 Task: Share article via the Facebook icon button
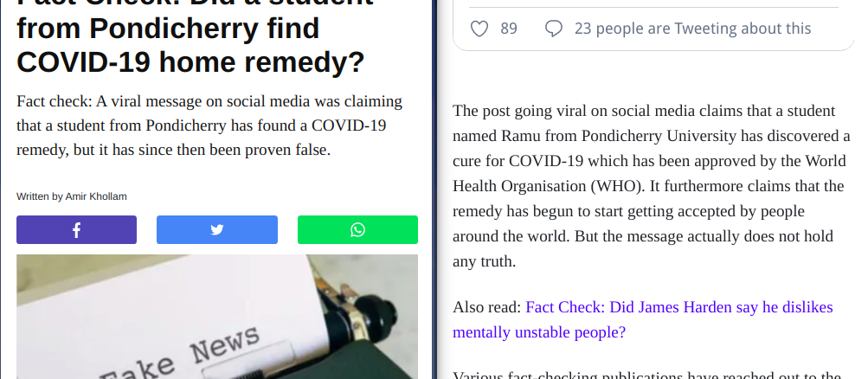(x=76, y=229)
